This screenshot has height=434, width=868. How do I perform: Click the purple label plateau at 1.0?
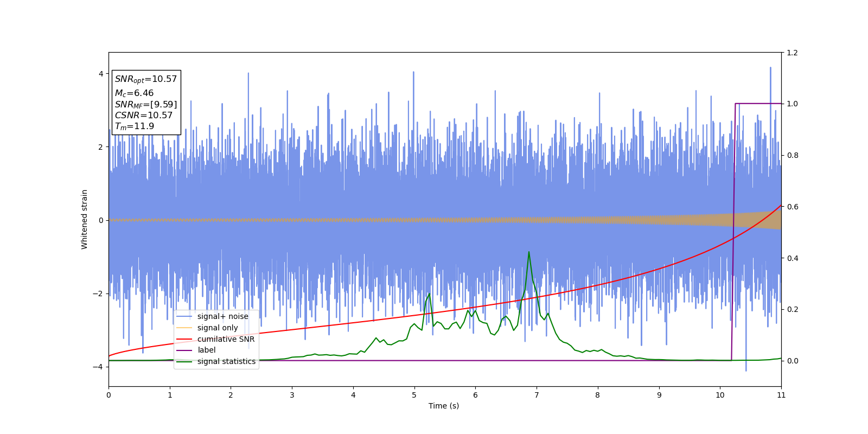[758, 103]
